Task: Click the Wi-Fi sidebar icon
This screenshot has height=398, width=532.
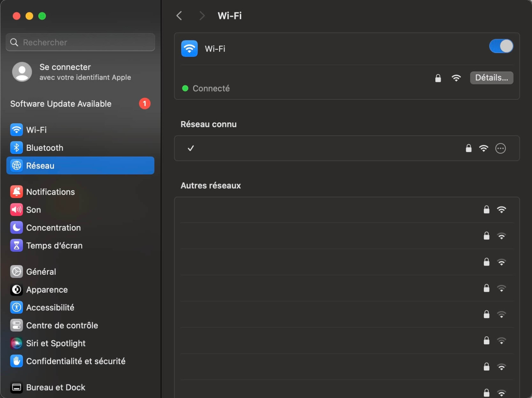Action: [16, 130]
